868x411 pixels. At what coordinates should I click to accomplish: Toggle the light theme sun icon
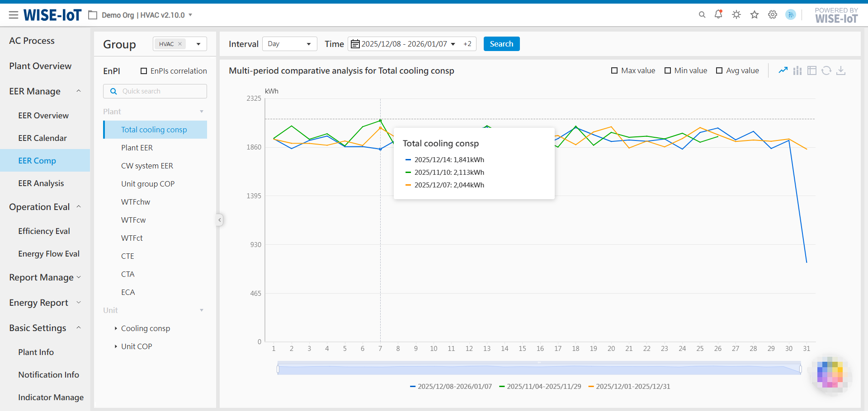(x=736, y=14)
